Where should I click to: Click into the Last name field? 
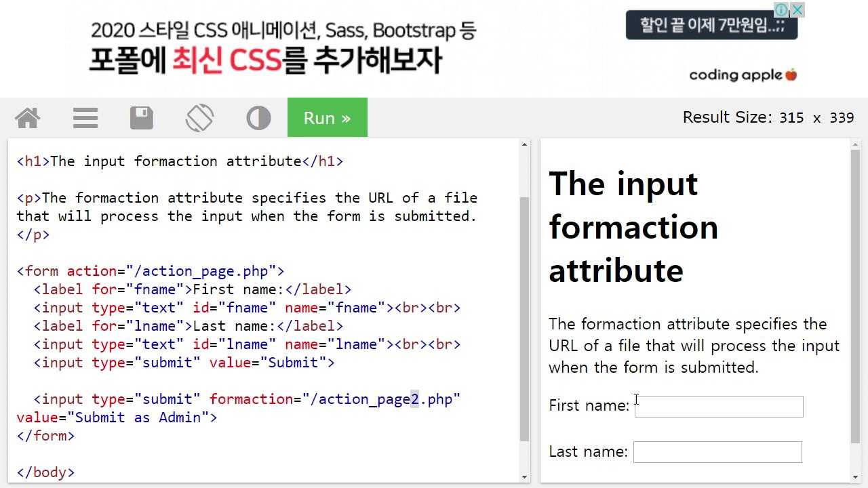click(717, 452)
